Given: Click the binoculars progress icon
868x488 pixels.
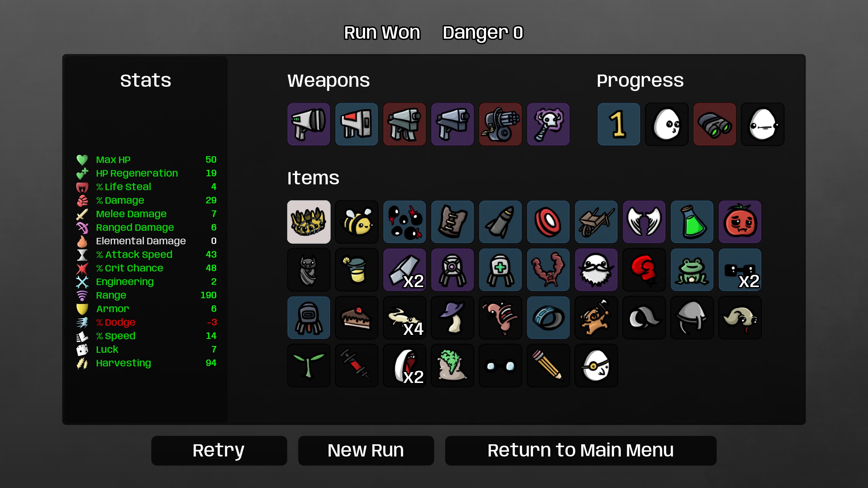Looking at the screenshot, I should click(714, 124).
